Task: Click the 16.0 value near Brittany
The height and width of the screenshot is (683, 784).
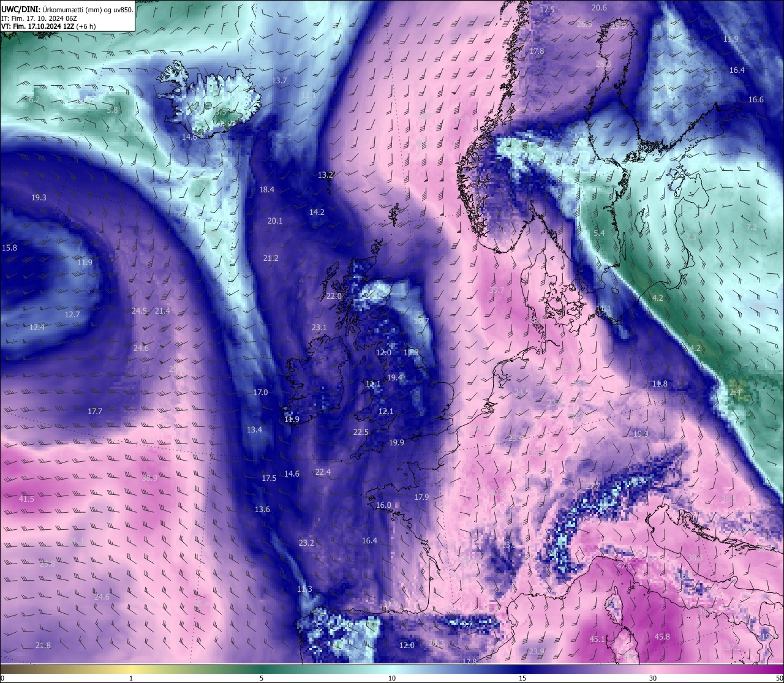Action: coord(383,505)
